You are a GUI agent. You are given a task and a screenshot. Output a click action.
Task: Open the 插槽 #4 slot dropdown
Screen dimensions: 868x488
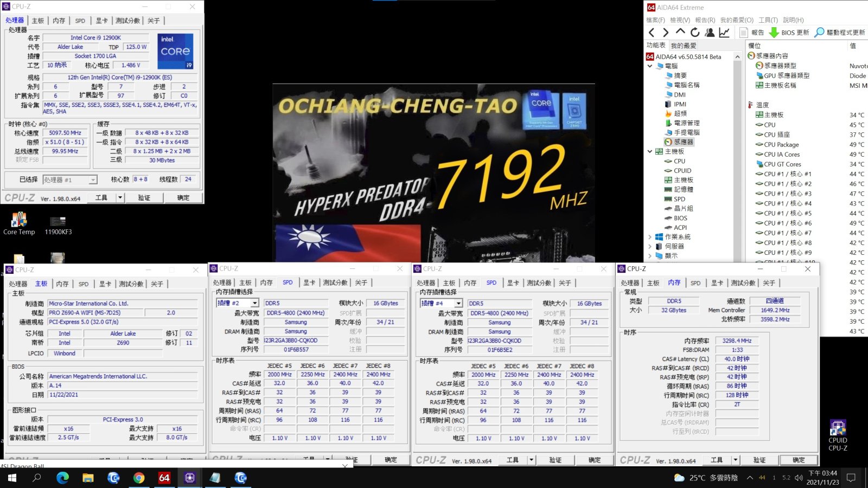point(458,303)
